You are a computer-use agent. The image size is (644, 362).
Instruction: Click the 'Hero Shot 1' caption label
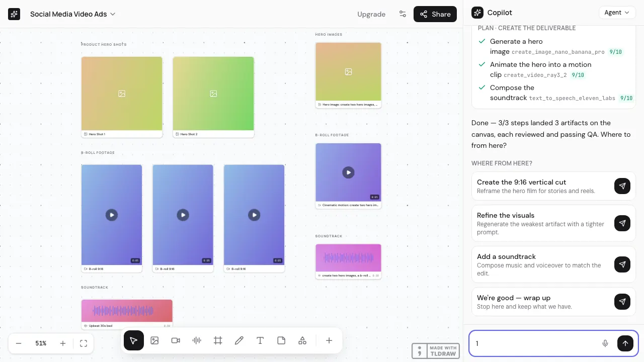[x=97, y=134]
